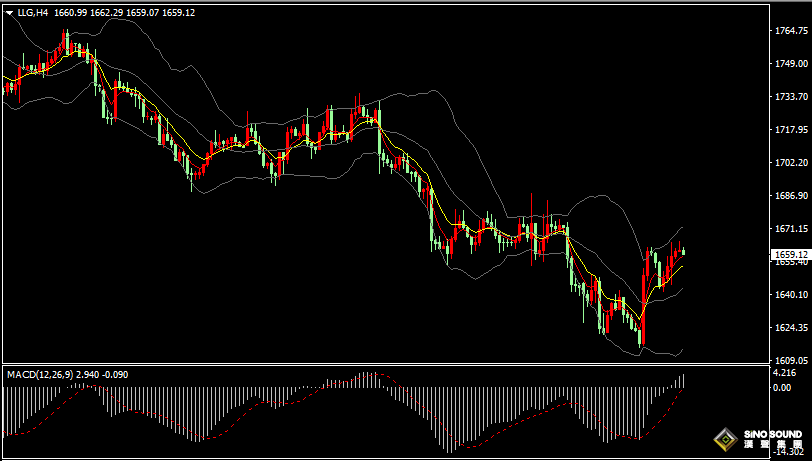Select the 1624.35 price scale value
The width and height of the screenshot is (812, 461).
tap(791, 327)
